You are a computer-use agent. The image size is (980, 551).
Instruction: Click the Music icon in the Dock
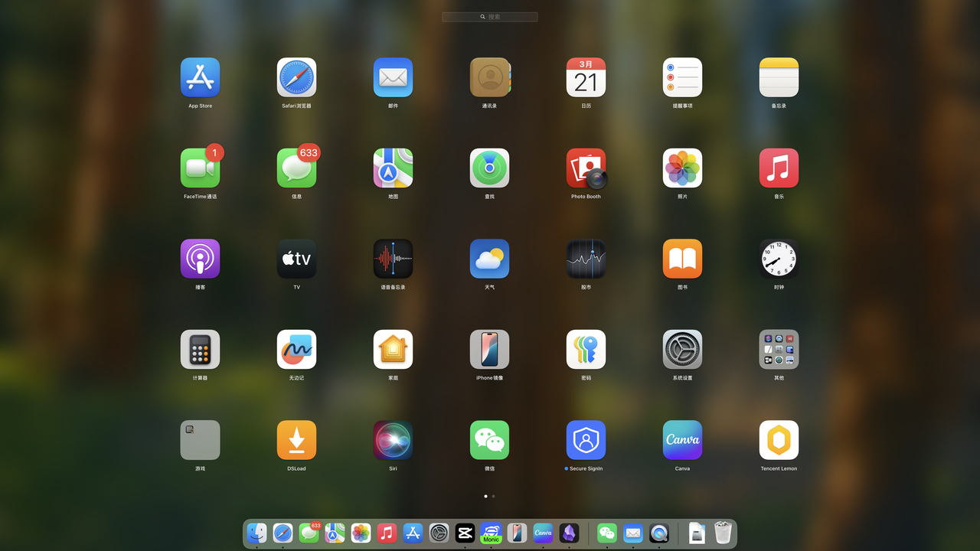pyautogui.click(x=387, y=533)
